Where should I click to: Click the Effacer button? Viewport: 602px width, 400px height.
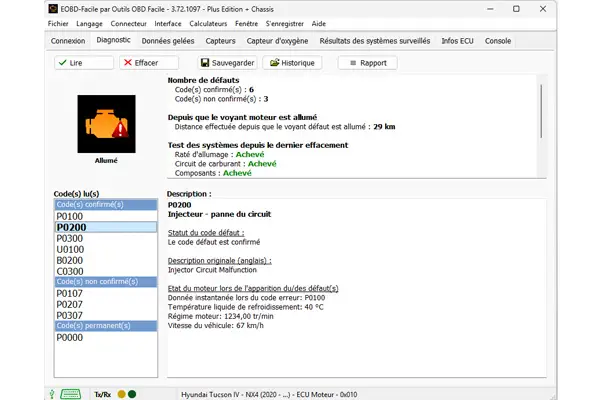click(149, 63)
